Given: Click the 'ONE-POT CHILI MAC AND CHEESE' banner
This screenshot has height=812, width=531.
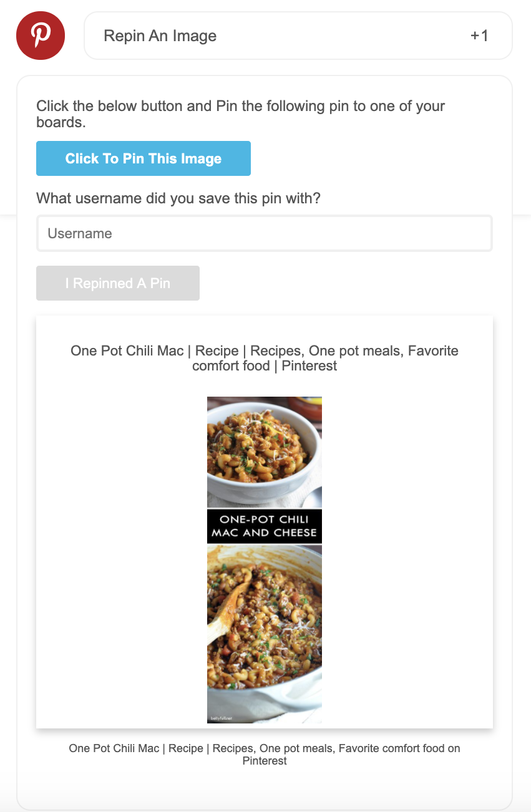Looking at the screenshot, I should (264, 527).
